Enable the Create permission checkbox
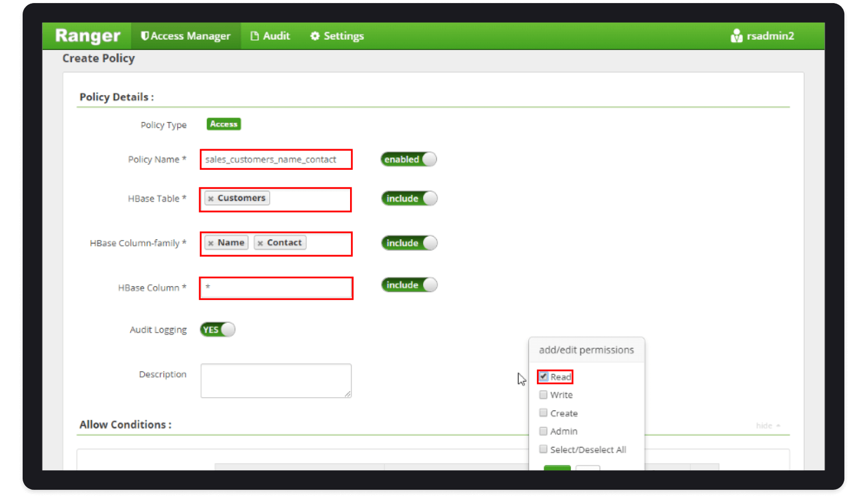 click(543, 413)
